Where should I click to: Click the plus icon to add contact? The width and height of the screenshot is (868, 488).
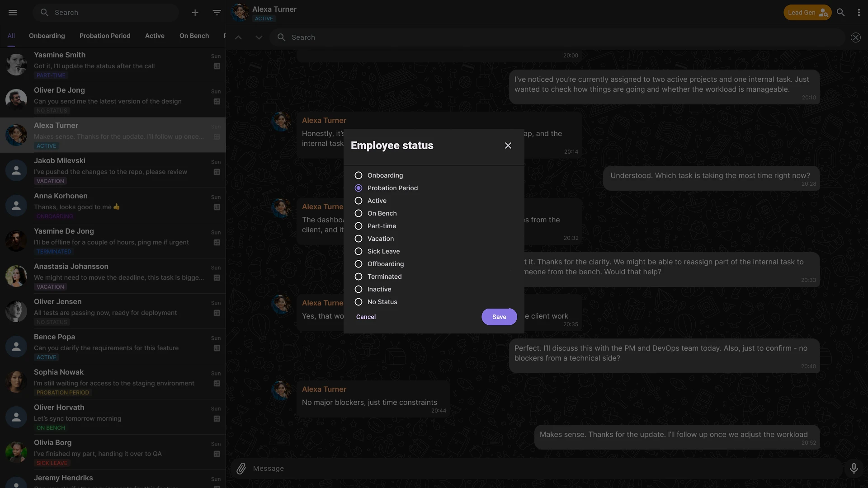[195, 13]
